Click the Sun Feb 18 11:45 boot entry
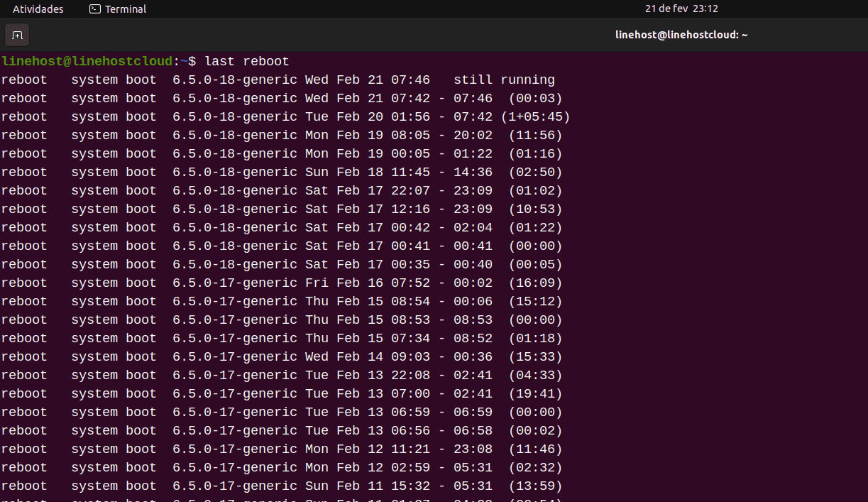 (x=368, y=173)
